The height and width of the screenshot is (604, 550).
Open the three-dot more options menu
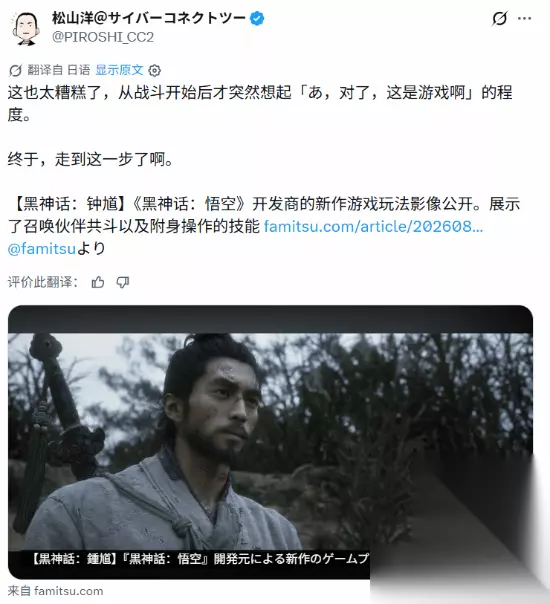click(x=524, y=18)
